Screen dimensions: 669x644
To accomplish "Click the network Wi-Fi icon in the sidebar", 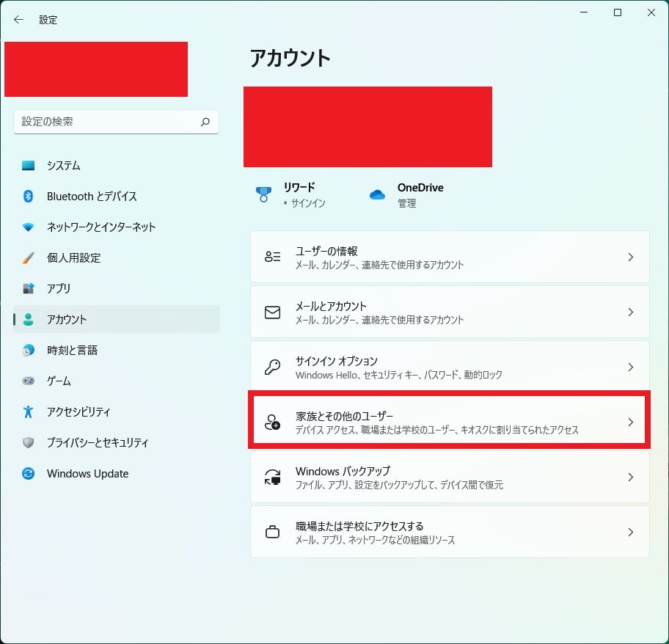I will [x=28, y=227].
